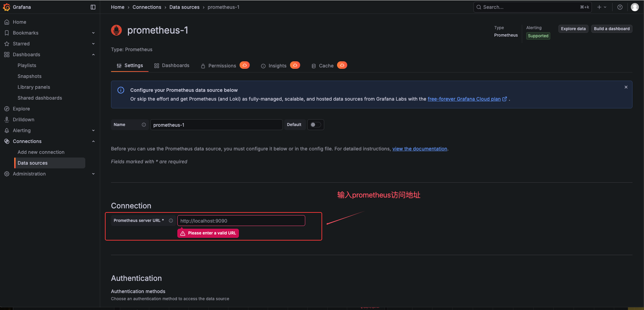Viewport: 644px width, 310px height.
Task: Expand the Alerting section chevron
Action: [93, 130]
